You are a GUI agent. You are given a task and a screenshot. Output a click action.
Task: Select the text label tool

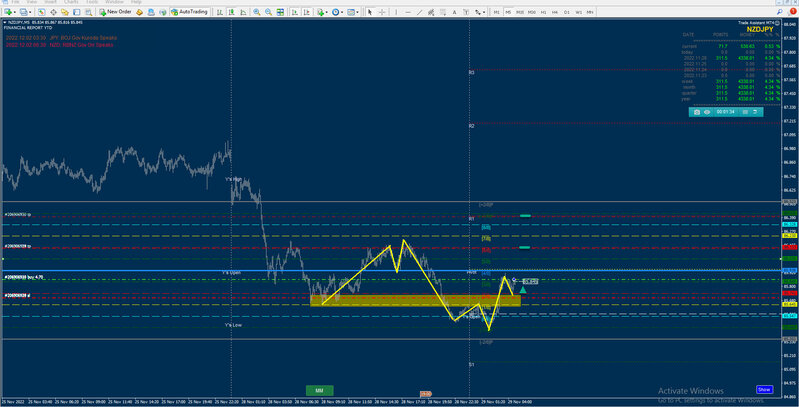click(466, 12)
